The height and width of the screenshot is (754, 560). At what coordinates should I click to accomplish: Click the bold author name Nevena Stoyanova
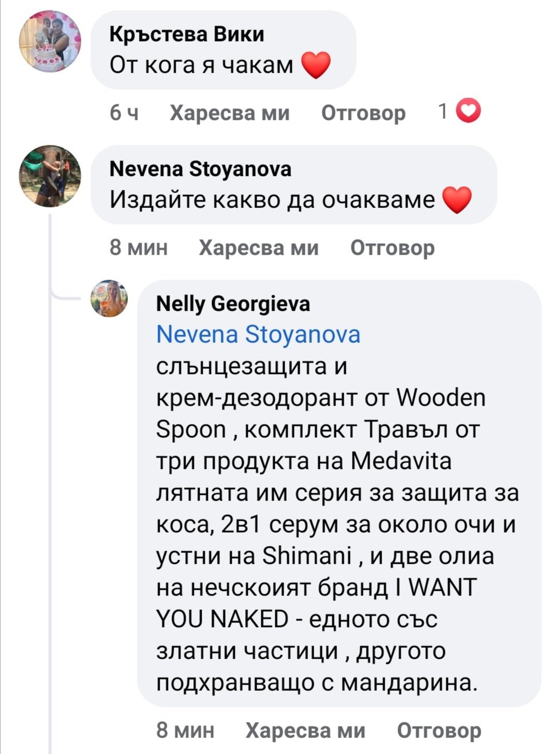(x=201, y=169)
